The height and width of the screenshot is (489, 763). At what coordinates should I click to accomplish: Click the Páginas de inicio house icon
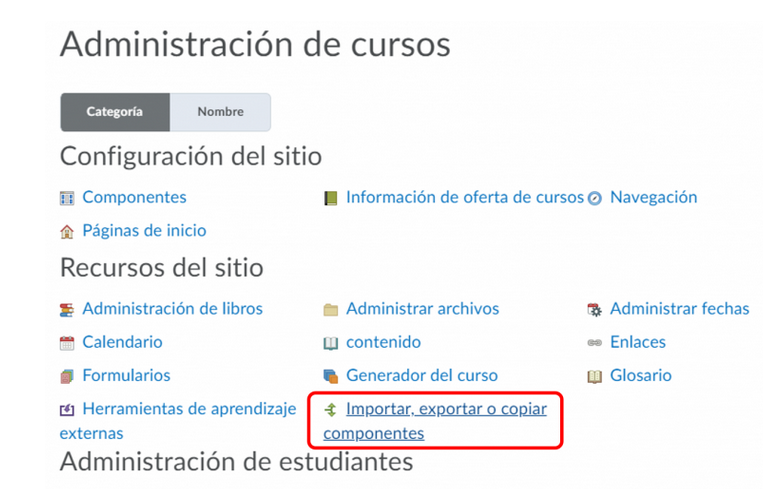(67, 231)
